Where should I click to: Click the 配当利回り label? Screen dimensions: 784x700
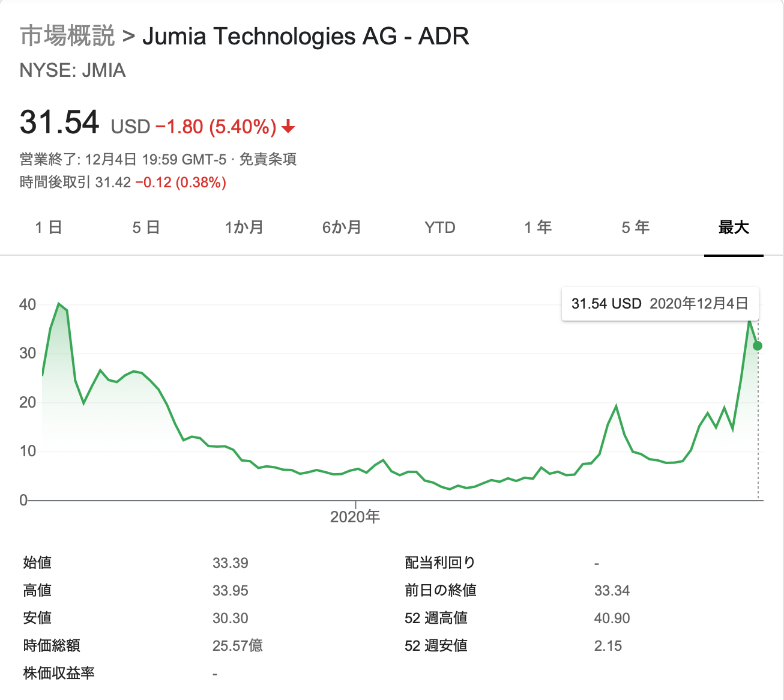440,563
